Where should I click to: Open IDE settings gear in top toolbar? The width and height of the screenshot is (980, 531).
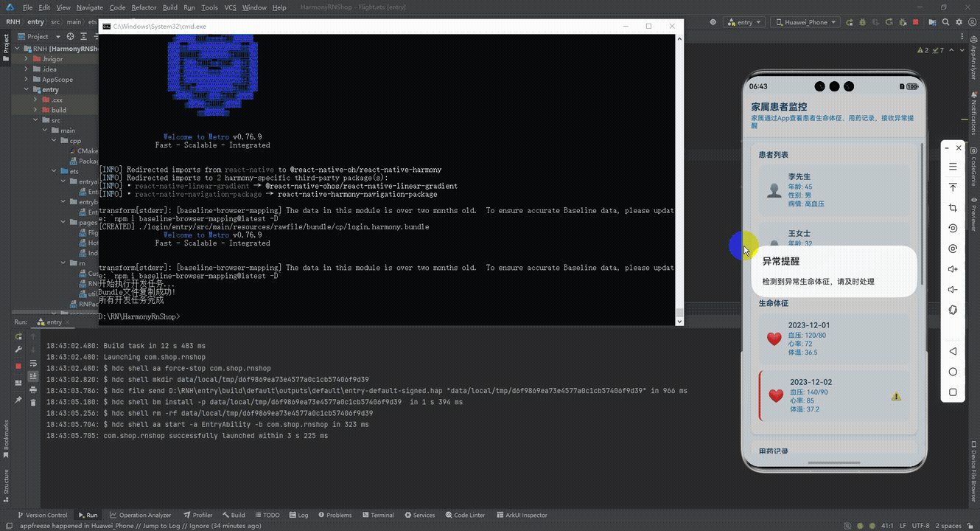point(959,22)
